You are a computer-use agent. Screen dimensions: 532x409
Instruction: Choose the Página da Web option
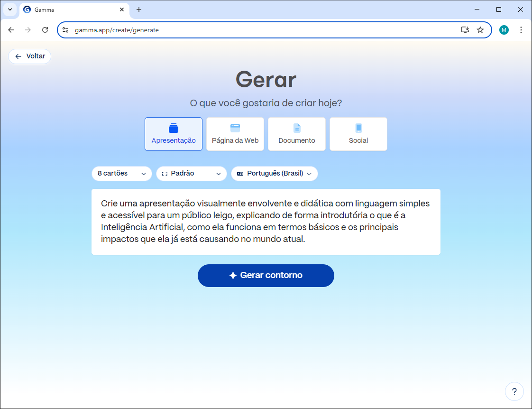235,134
